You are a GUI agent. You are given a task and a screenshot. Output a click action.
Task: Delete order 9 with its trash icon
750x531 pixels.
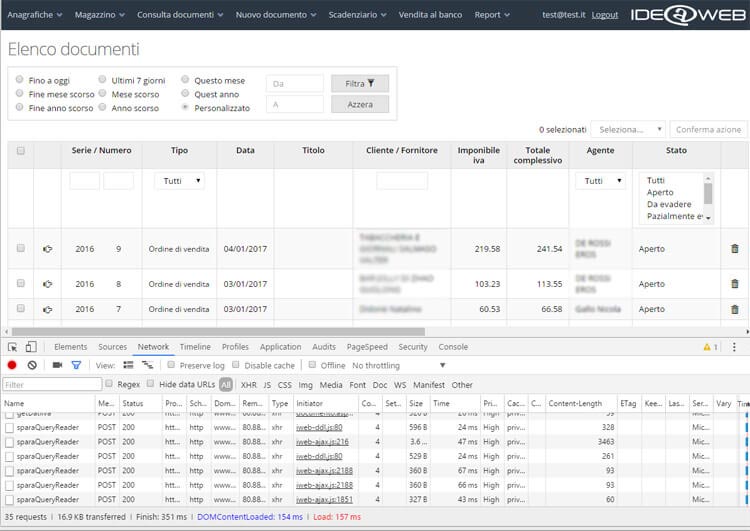[735, 248]
